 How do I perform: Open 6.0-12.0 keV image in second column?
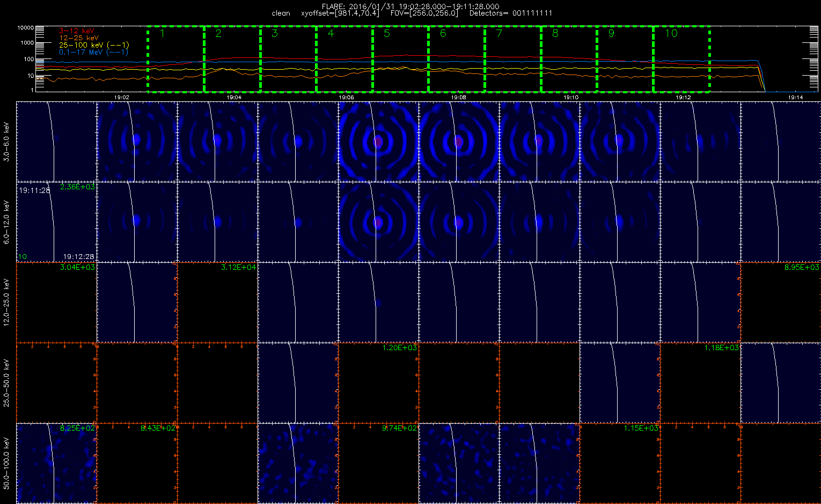click(137, 221)
